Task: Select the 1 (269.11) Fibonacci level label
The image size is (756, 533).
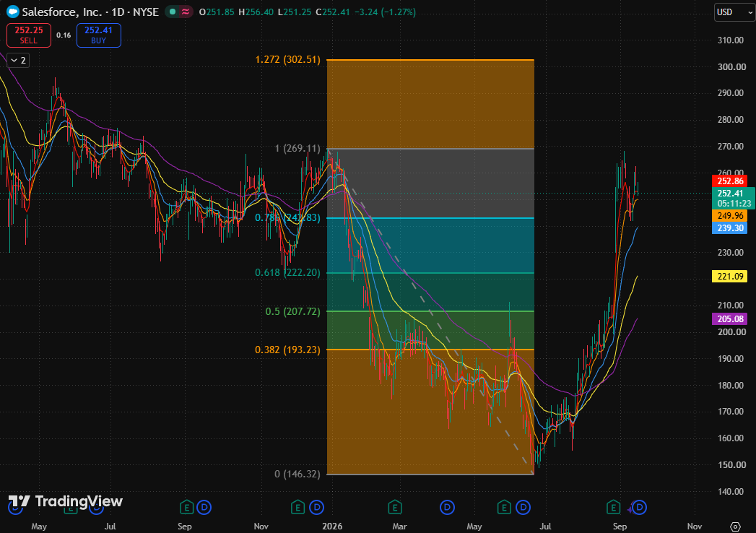Action: point(297,148)
